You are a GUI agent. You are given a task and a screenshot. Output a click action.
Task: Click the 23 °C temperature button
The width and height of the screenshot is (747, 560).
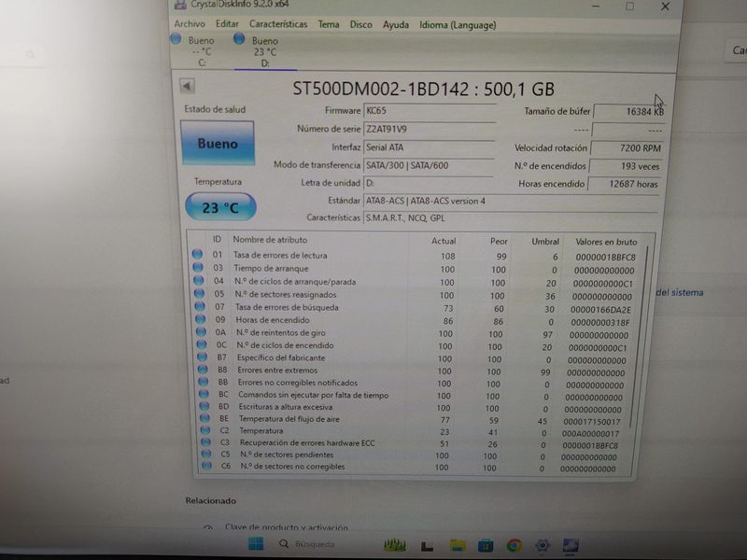[x=220, y=207]
